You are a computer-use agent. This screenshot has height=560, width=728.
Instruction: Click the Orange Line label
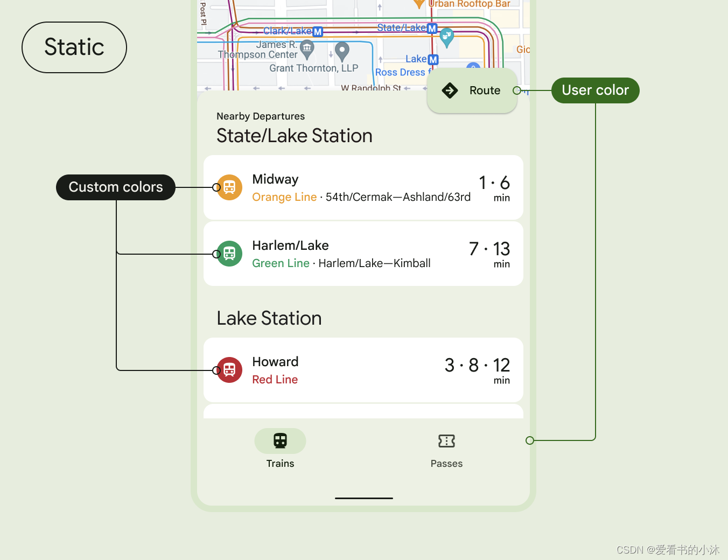[284, 197]
